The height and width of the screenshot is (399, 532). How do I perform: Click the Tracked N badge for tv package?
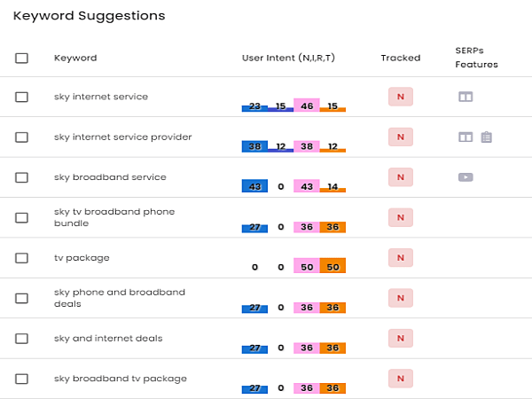coord(401,258)
